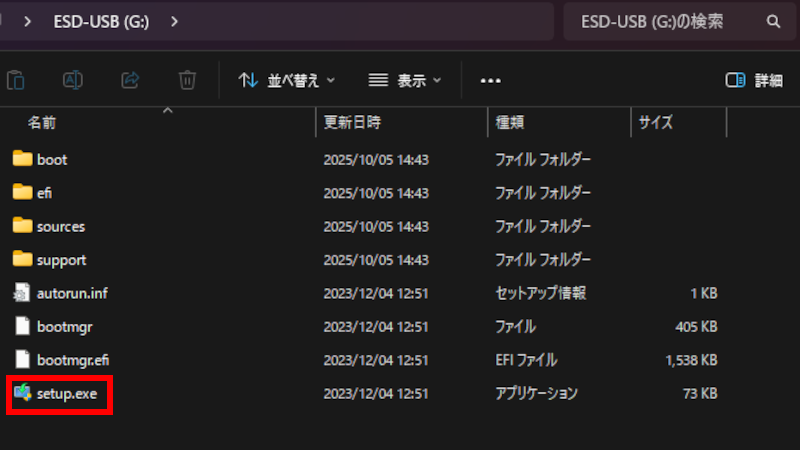The image size is (800, 450).
Task: Click the delete trash can icon
Action: coord(187,80)
